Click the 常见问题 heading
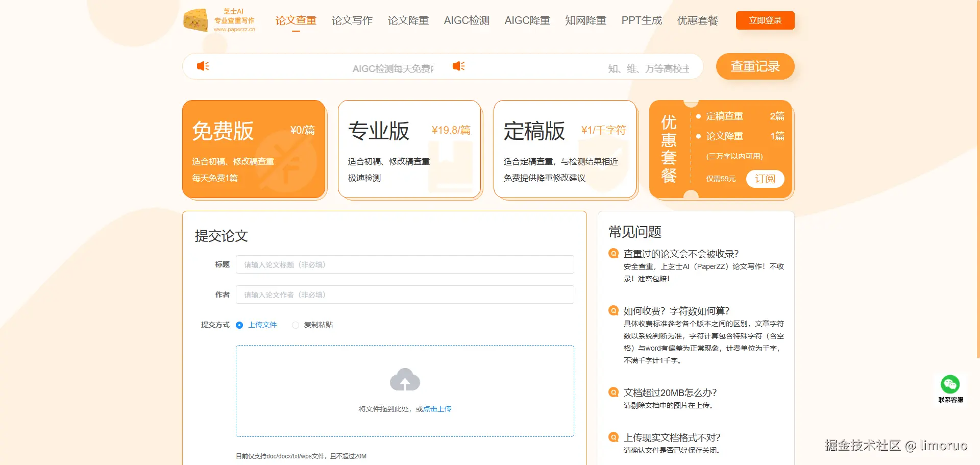The height and width of the screenshot is (465, 980). (x=635, y=232)
